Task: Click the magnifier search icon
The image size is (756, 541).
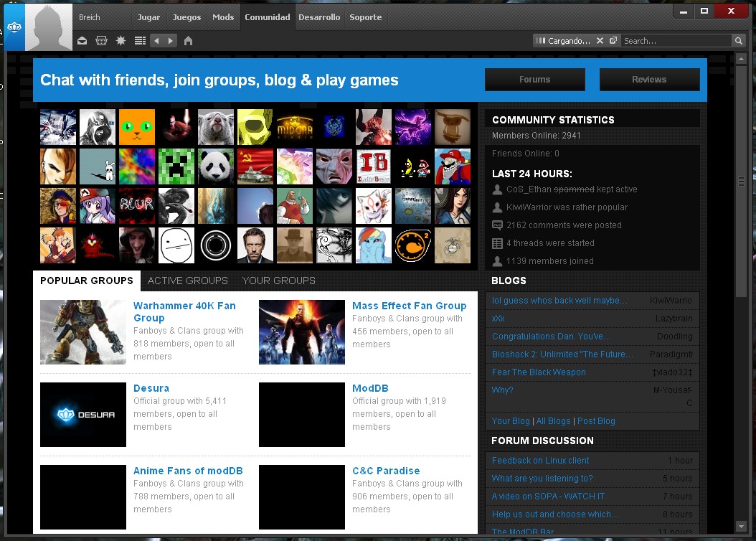Action: [738, 41]
